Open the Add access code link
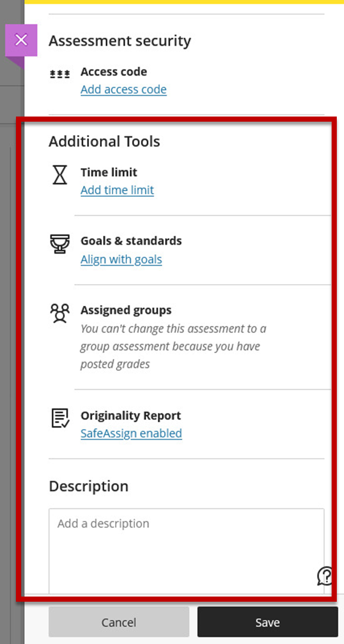Viewport: 344px width, 644px height. tap(124, 90)
